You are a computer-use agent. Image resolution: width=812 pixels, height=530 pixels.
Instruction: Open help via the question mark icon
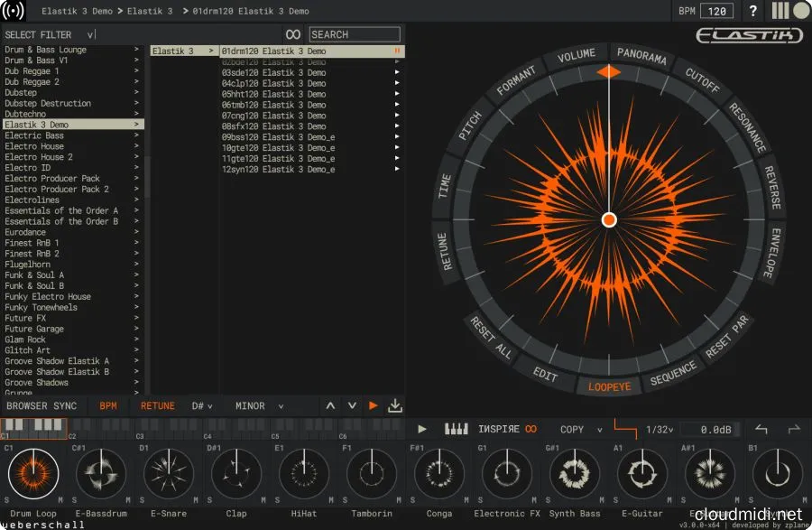[754, 12]
